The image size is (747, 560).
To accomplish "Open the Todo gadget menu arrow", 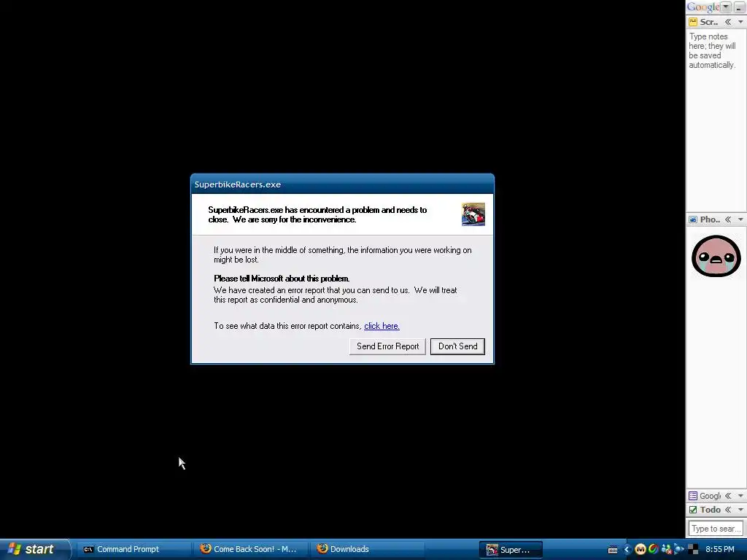I will click(740, 510).
